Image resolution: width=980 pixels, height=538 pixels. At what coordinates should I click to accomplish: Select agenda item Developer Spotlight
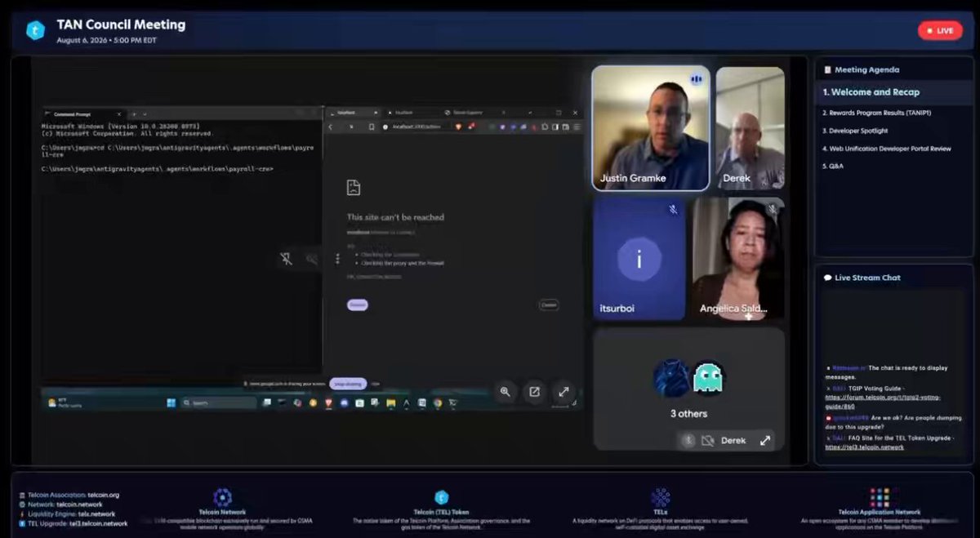pos(855,131)
